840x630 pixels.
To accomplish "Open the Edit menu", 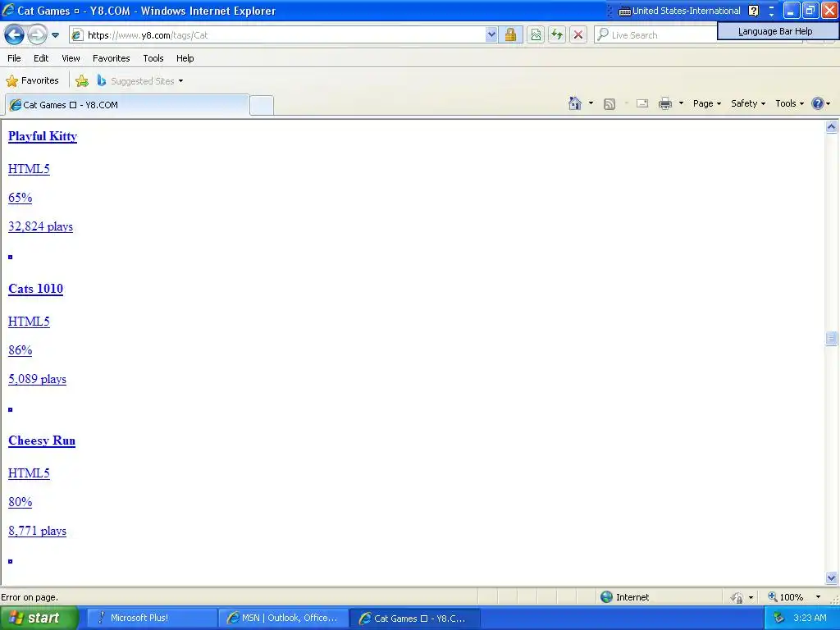I will [41, 58].
